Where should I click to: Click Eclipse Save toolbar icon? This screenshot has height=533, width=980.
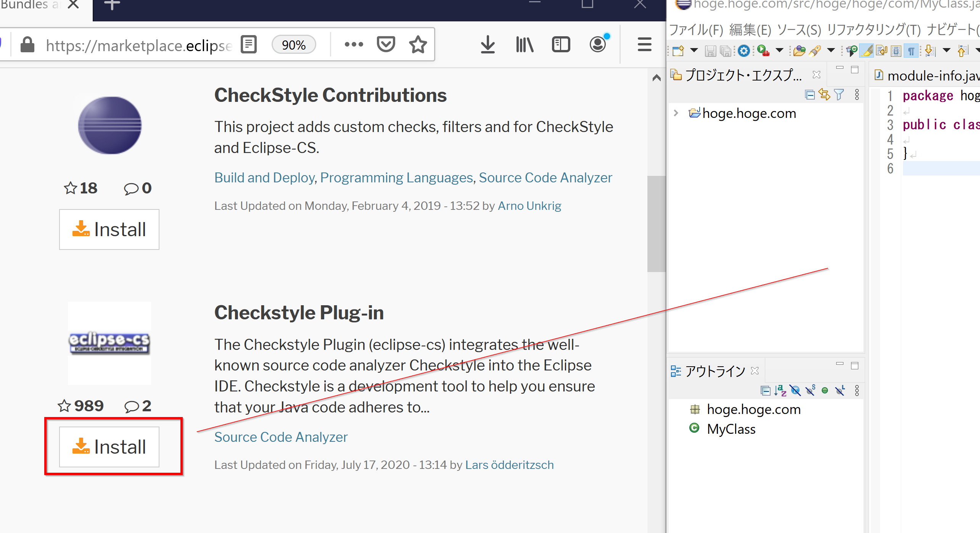coord(710,51)
